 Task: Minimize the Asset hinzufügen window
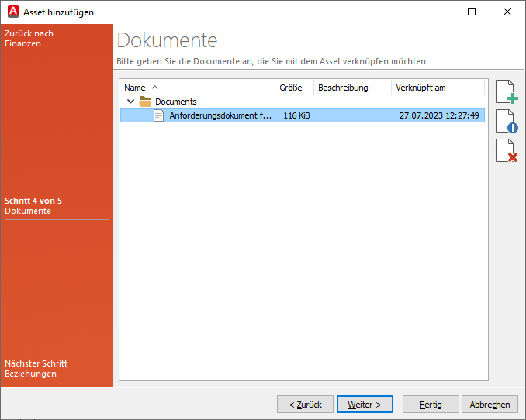[x=437, y=12]
